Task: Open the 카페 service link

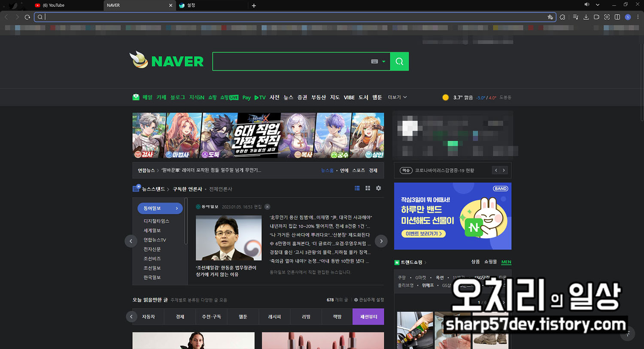Action: coord(161,97)
